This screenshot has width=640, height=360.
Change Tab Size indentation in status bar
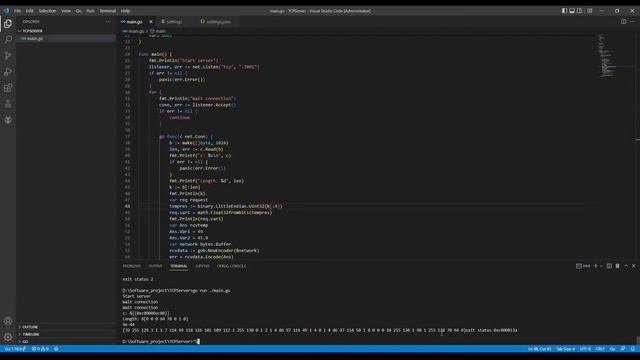click(565, 349)
